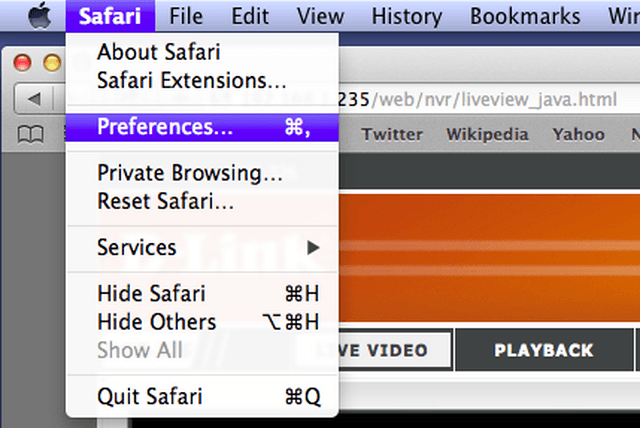Open the bookmarks book icon

pyautogui.click(x=31, y=134)
